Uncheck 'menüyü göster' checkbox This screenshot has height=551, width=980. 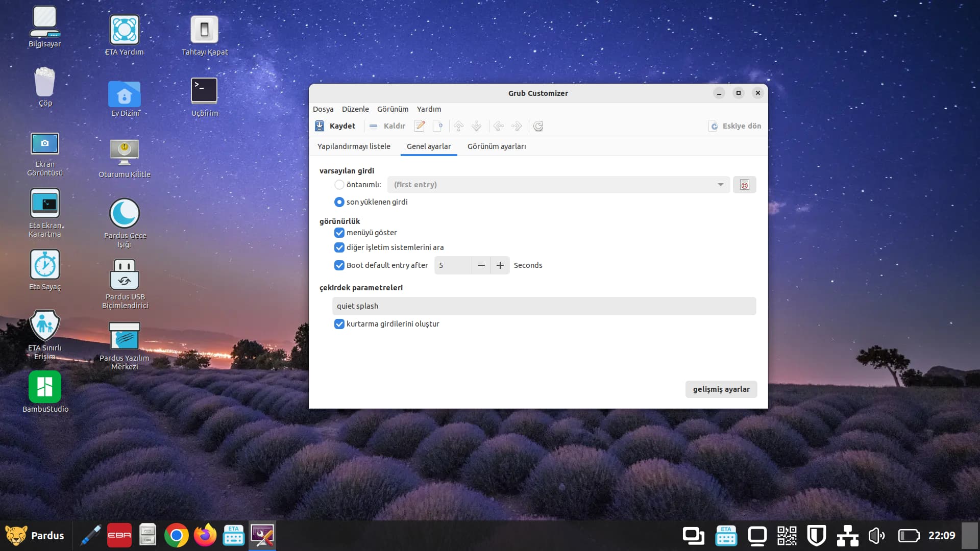click(339, 233)
